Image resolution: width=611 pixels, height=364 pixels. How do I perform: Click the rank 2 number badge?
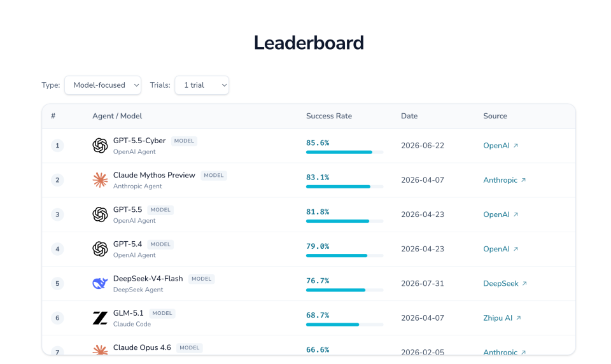(57, 180)
